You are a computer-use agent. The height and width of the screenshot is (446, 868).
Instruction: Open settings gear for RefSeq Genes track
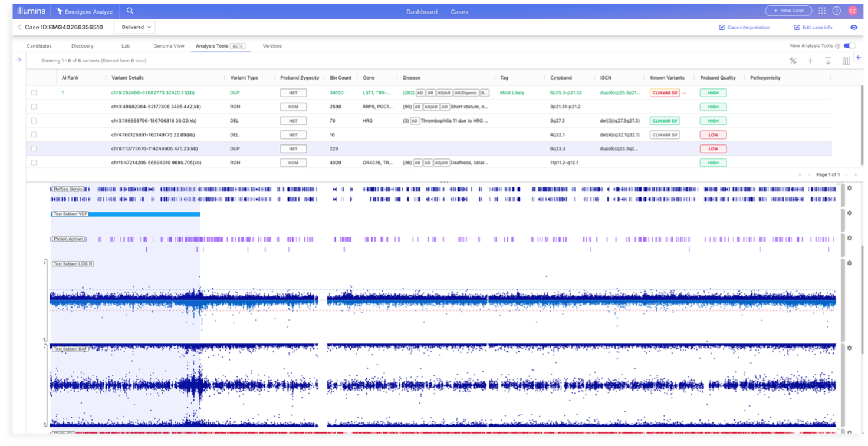850,188
